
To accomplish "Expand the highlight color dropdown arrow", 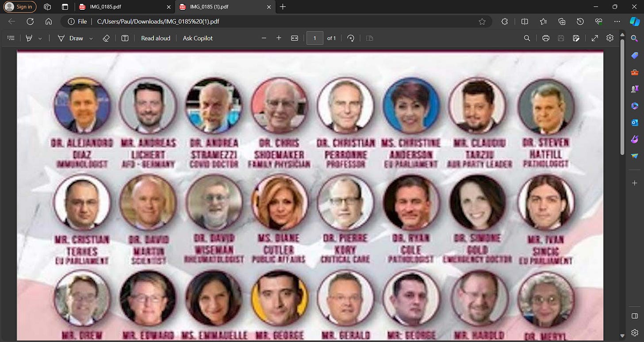I will tap(40, 38).
